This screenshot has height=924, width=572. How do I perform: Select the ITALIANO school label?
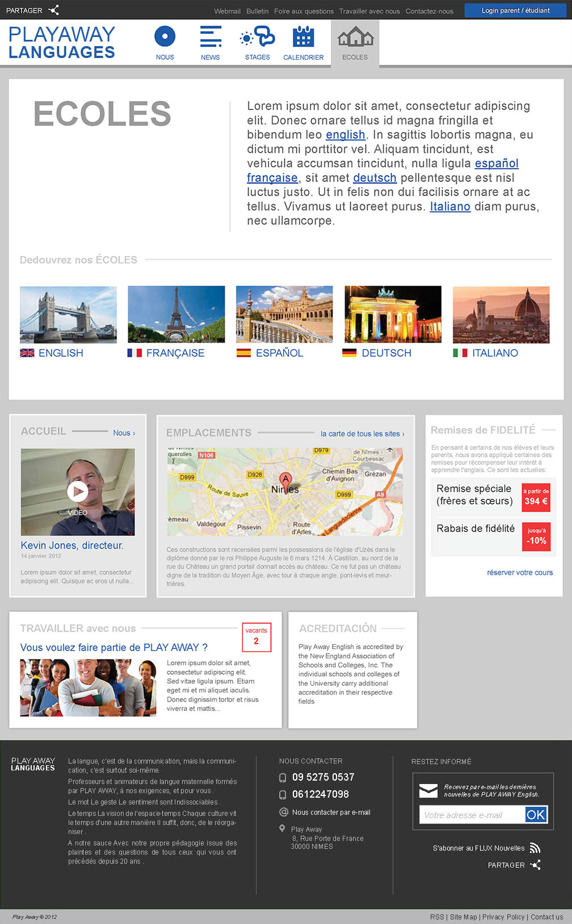(495, 353)
